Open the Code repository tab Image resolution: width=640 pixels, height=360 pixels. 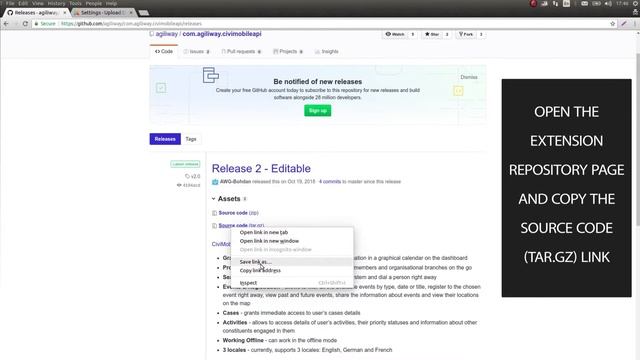pos(164,51)
